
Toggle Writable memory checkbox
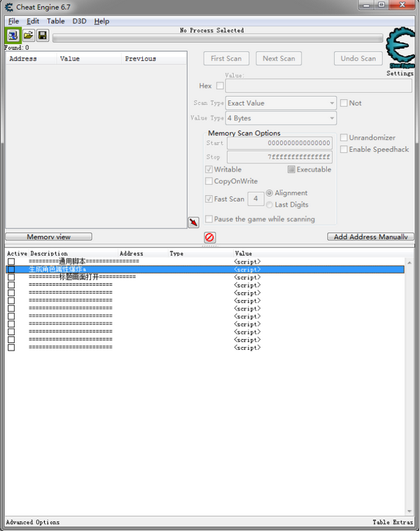pos(209,169)
